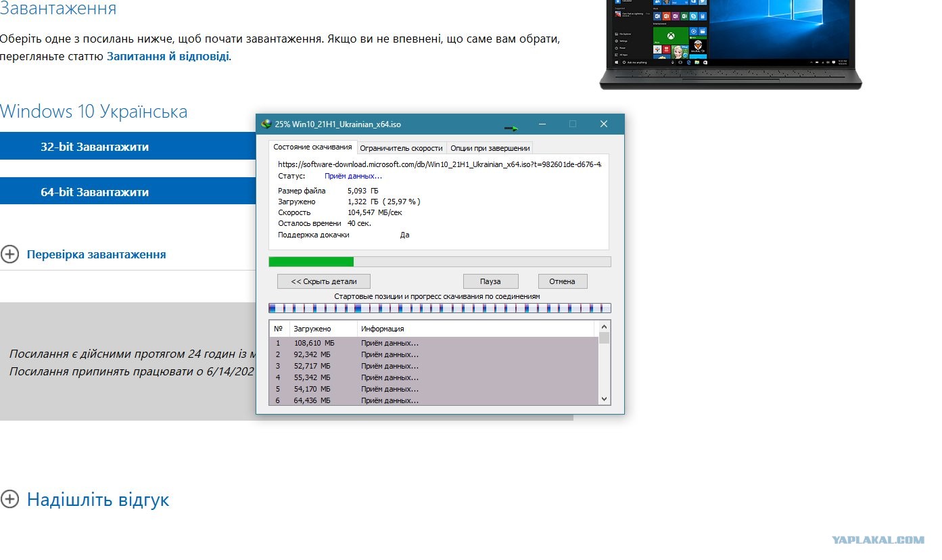Viewport: 942px width, 560px height.
Task: Minimize the download progress dialog
Action: (542, 124)
